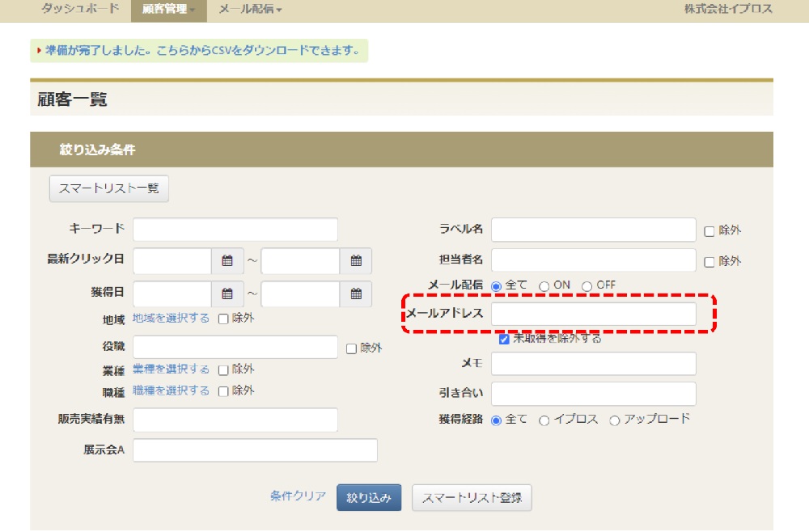The image size is (809, 532).
Task: Click the 絞り込み filter button
Action: click(x=369, y=496)
